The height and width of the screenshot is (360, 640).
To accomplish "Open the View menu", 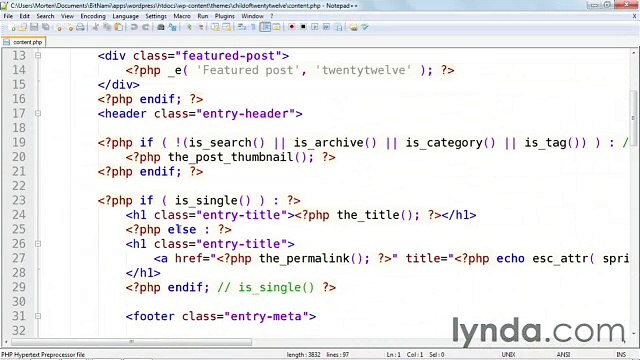I will [67, 16].
